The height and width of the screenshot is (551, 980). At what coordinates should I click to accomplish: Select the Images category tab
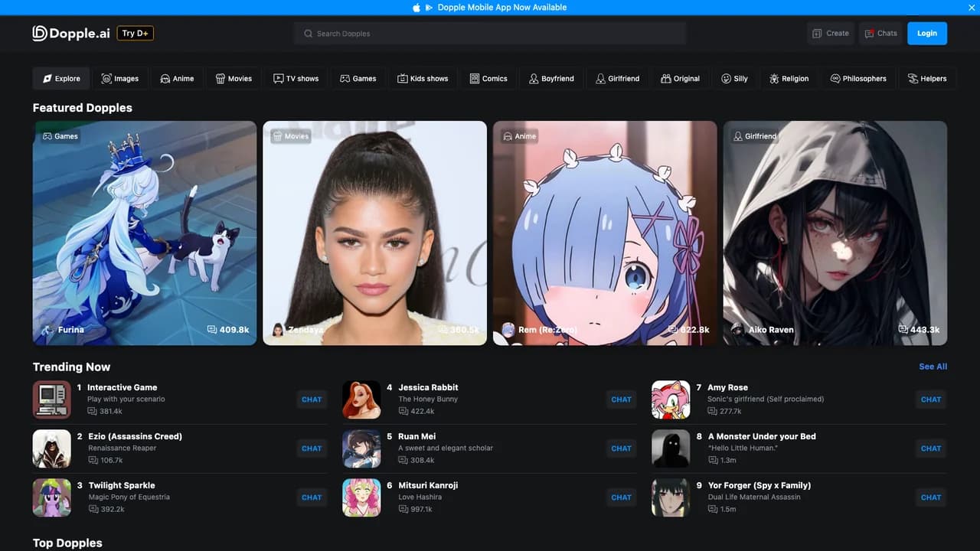point(120,78)
